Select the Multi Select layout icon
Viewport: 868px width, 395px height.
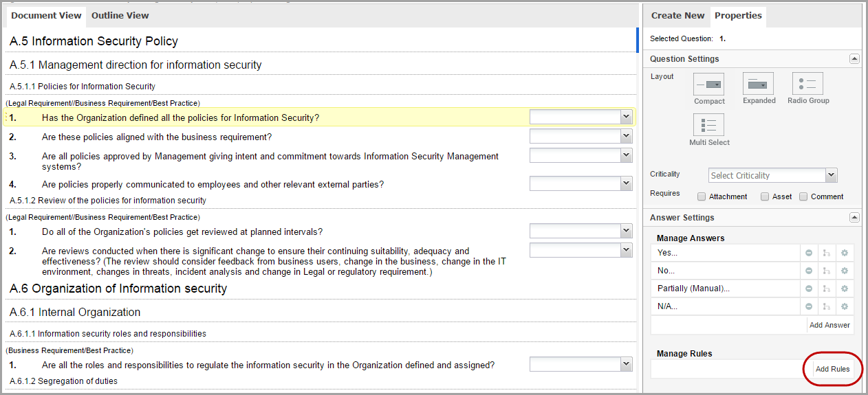click(708, 125)
